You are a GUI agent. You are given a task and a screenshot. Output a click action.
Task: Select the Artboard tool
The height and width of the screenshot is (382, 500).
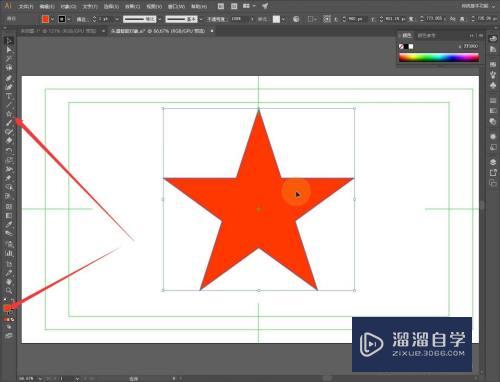[x=9, y=264]
